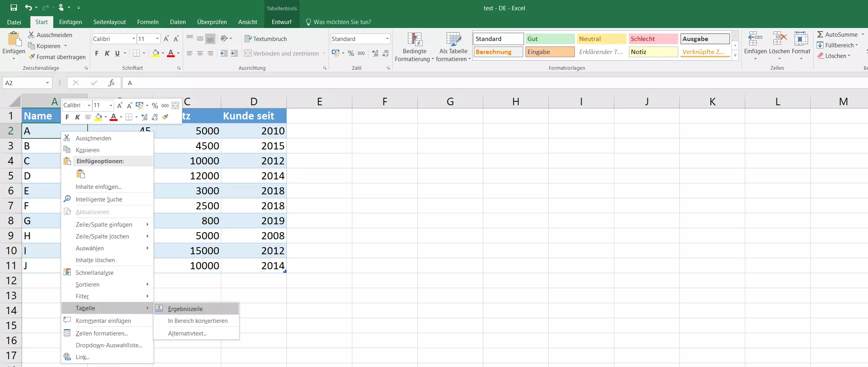Click ribbon borders icon
Screen dimensions: 868x367
coord(137,53)
